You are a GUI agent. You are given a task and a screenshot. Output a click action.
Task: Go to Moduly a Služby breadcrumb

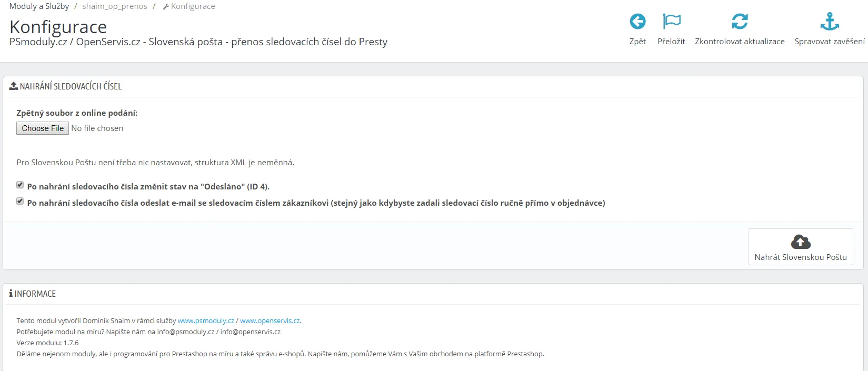point(39,6)
